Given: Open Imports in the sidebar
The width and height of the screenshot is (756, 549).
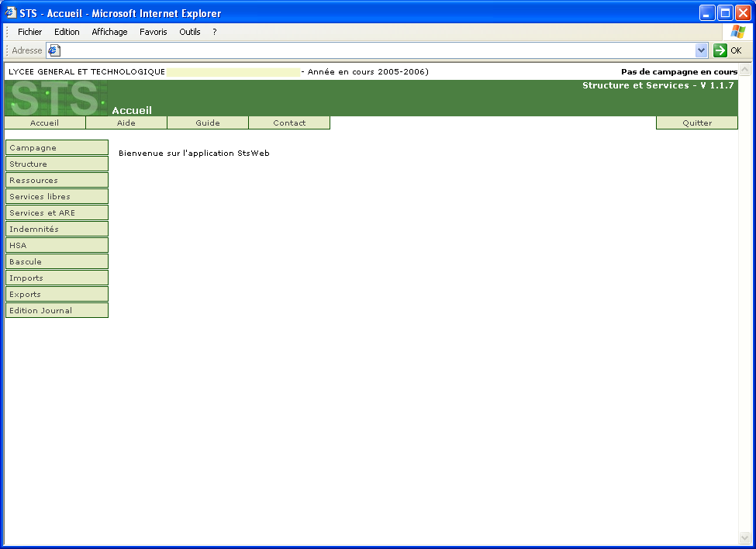Looking at the screenshot, I should coord(57,278).
